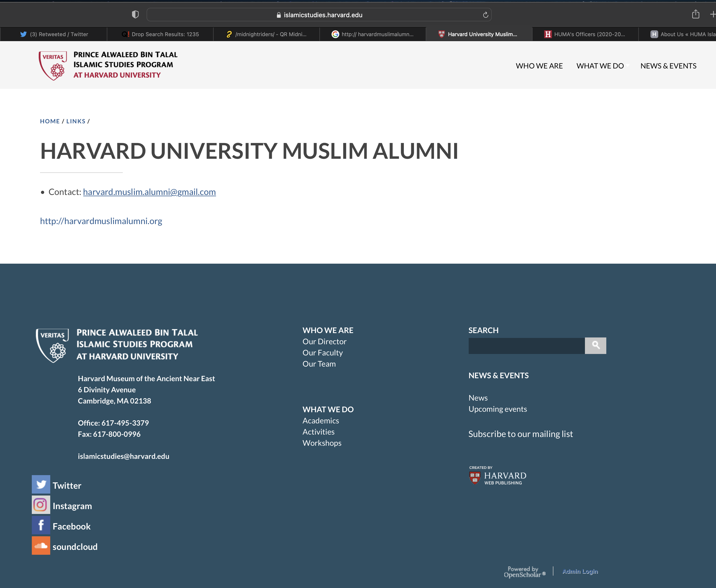Screen dimensions: 716x588
Task: Click the Twitter bird icon in footer
Action: point(41,484)
